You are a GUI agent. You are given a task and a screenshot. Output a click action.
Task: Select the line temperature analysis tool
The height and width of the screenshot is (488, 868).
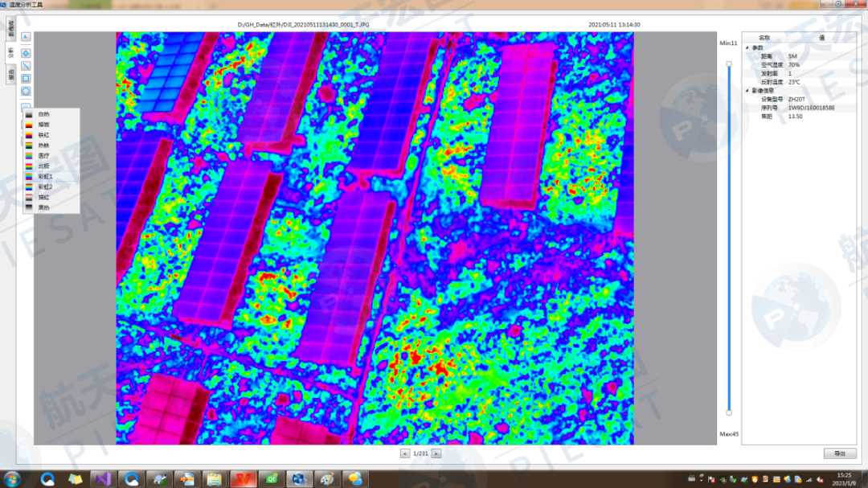[27, 64]
